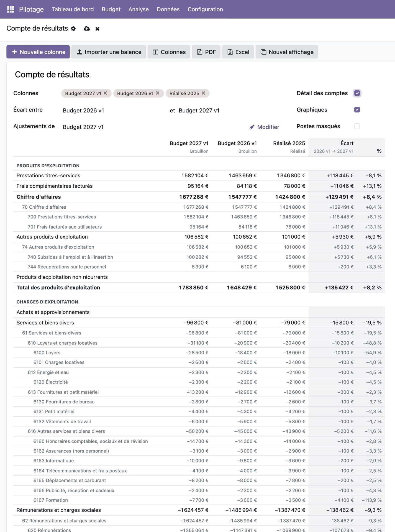
Task: Open the Analyse menu
Action: (x=138, y=9)
